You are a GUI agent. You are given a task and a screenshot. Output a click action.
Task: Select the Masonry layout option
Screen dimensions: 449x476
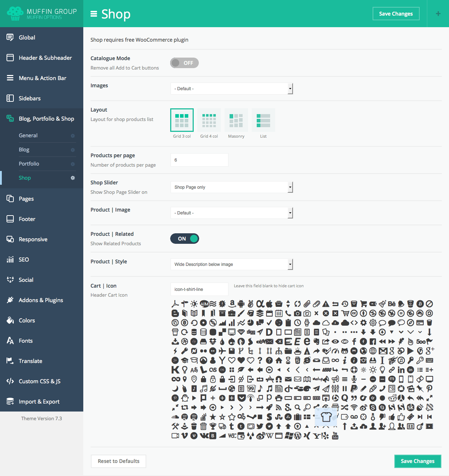[x=236, y=120]
